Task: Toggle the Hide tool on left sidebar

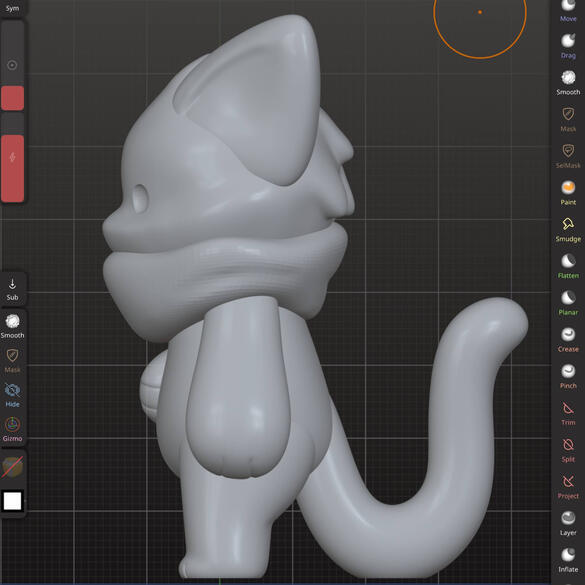Action: pos(12,395)
